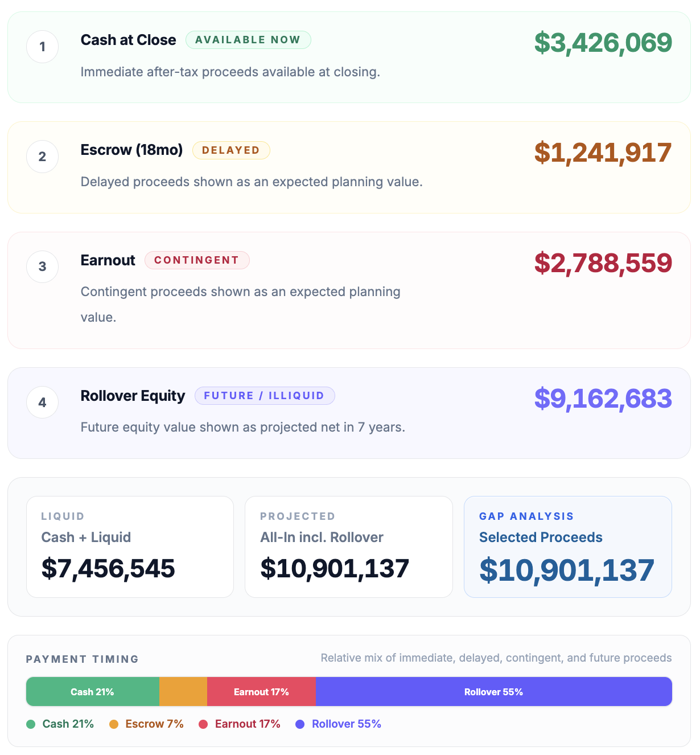The image size is (700, 755).
Task: Click the unlabeled orange Escrow bar segment
Action: point(183,692)
